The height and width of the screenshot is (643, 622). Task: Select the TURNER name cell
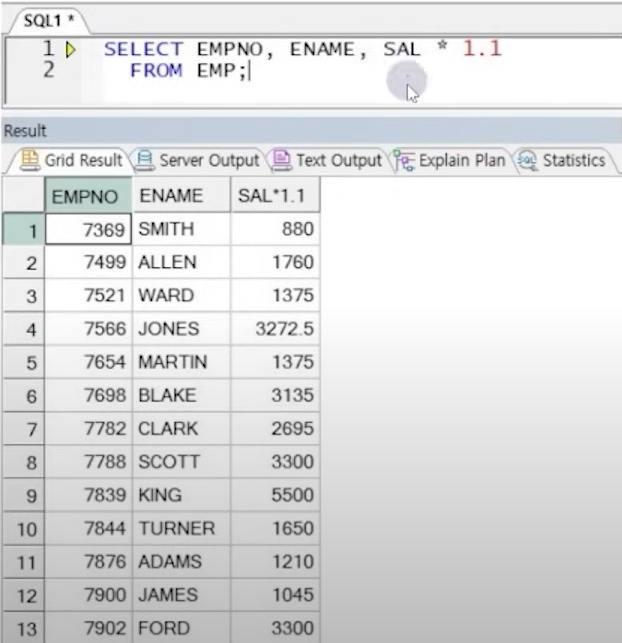click(x=182, y=529)
